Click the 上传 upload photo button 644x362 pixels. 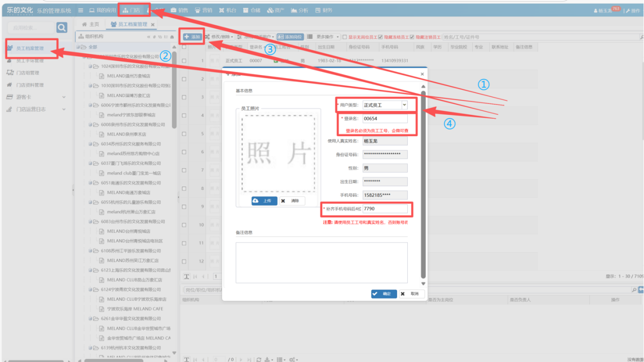coord(264,201)
